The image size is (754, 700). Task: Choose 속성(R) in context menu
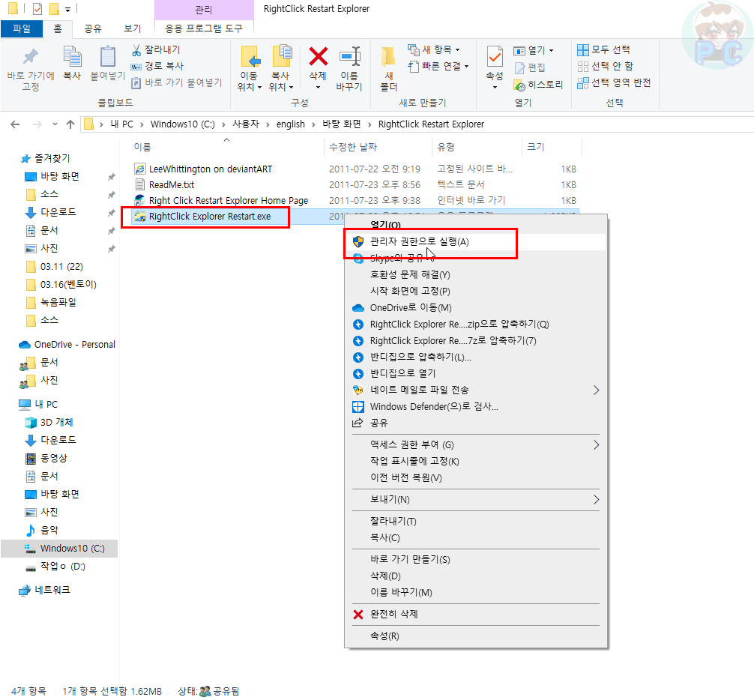coord(476,636)
